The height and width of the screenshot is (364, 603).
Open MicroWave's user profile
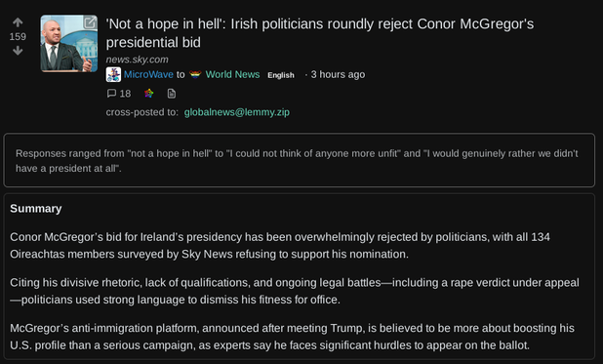pyautogui.click(x=148, y=74)
